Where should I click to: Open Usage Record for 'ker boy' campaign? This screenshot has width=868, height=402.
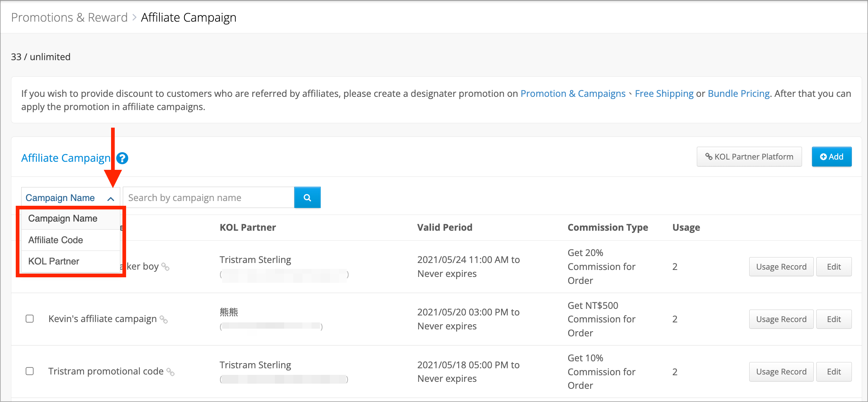(x=781, y=267)
